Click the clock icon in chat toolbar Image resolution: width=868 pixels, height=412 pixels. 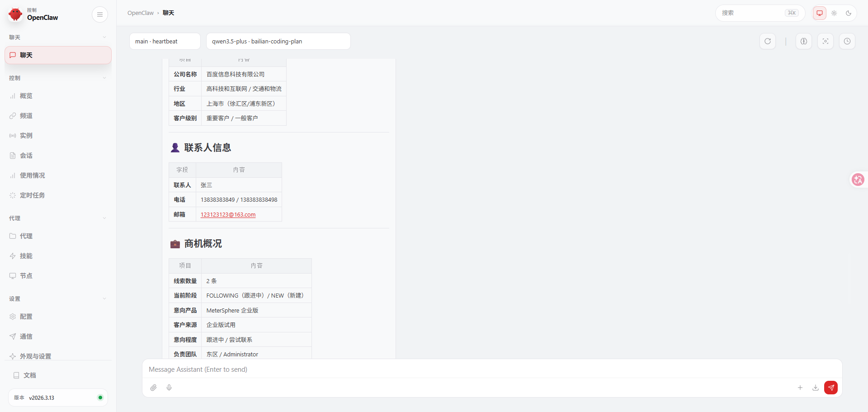[x=847, y=41]
